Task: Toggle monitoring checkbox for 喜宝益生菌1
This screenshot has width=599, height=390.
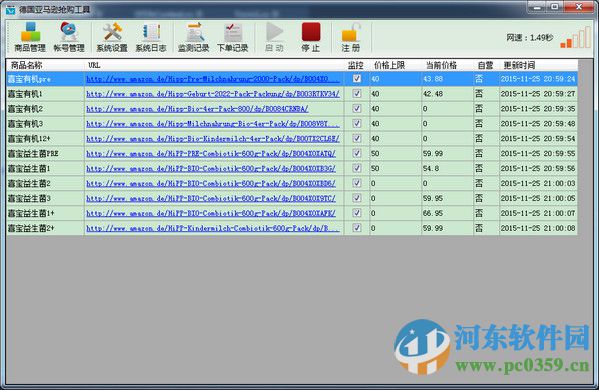Action: pos(357,168)
